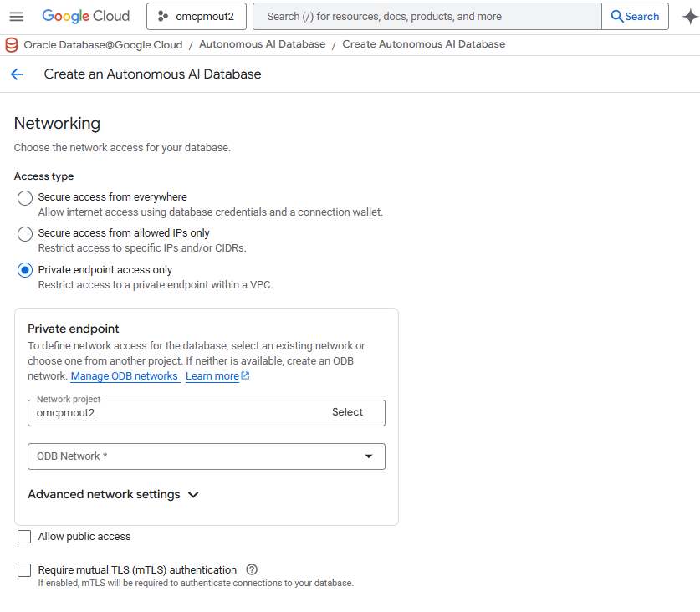Open the mTLS help tooltip question mark
The height and width of the screenshot is (612, 700).
252,569
